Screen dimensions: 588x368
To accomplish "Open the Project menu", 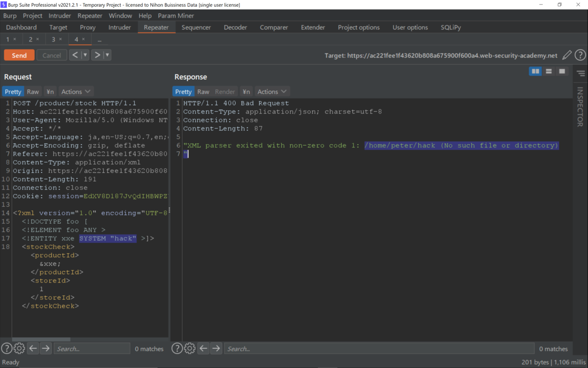I will [x=33, y=16].
